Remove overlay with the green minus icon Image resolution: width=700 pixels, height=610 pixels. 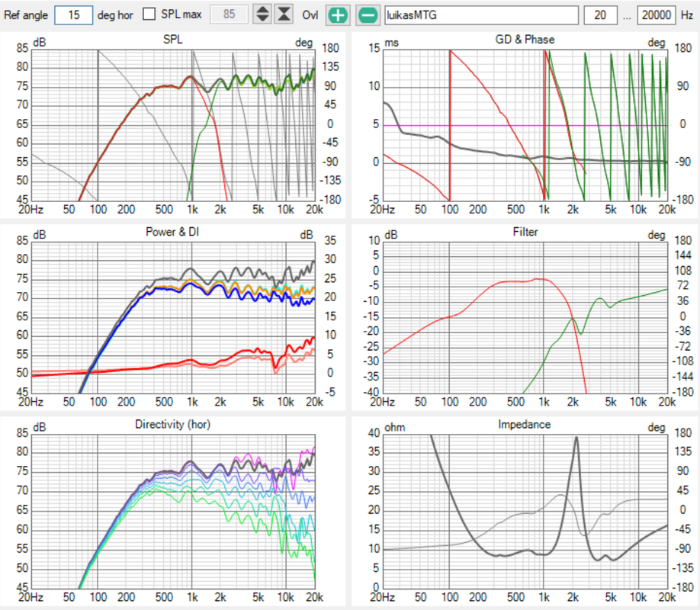tap(368, 15)
